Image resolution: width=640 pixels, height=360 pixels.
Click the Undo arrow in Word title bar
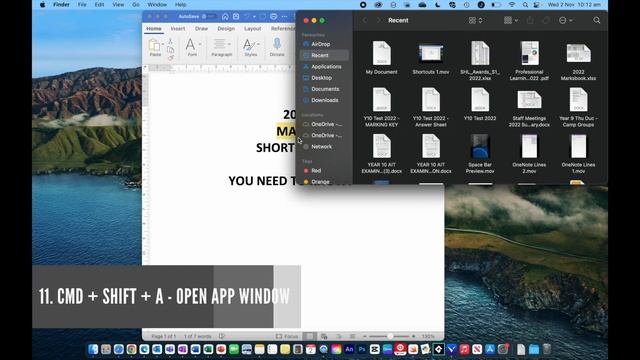tap(247, 16)
